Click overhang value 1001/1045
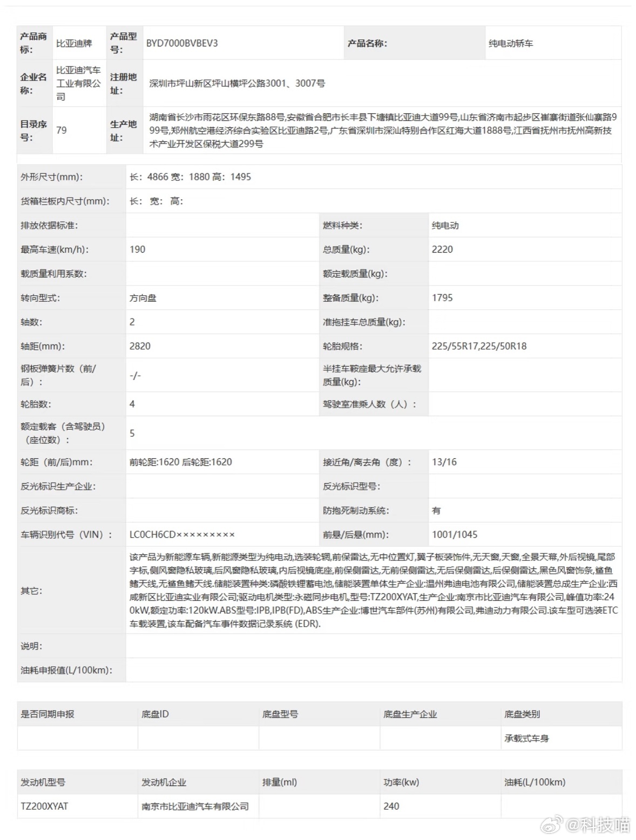This screenshot has height=840, width=636. [x=455, y=534]
